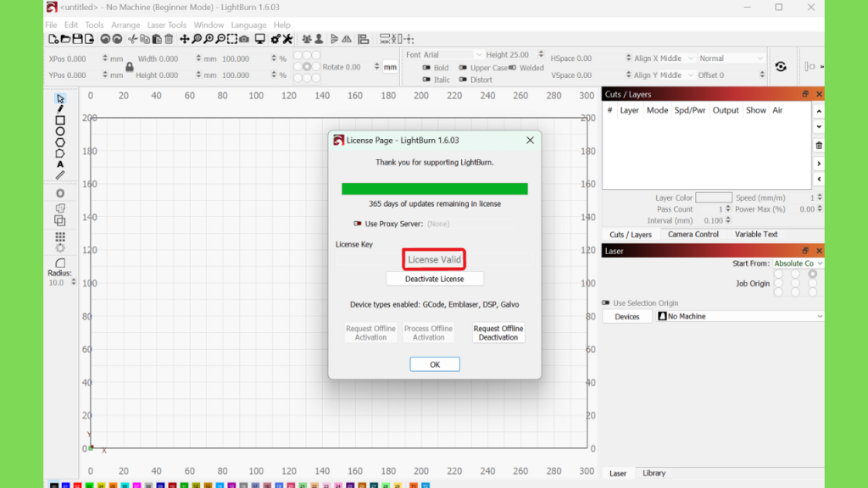Save the project with floppy icon

pyautogui.click(x=77, y=39)
